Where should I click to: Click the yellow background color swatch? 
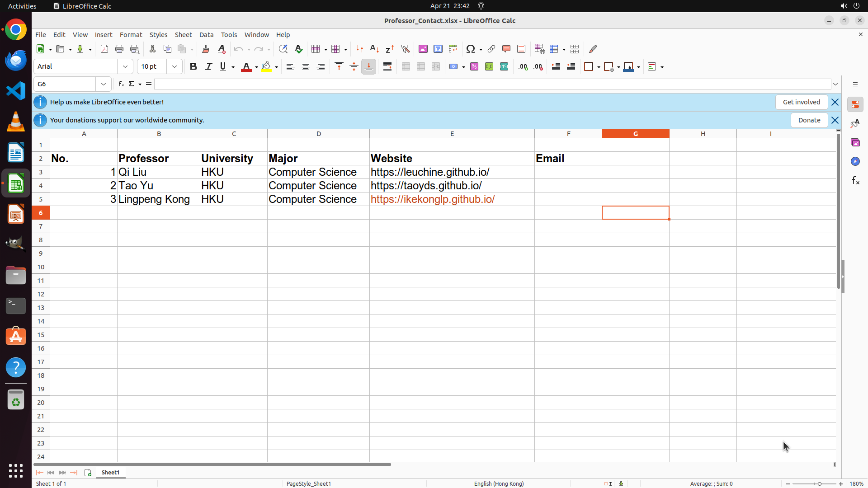266,67
